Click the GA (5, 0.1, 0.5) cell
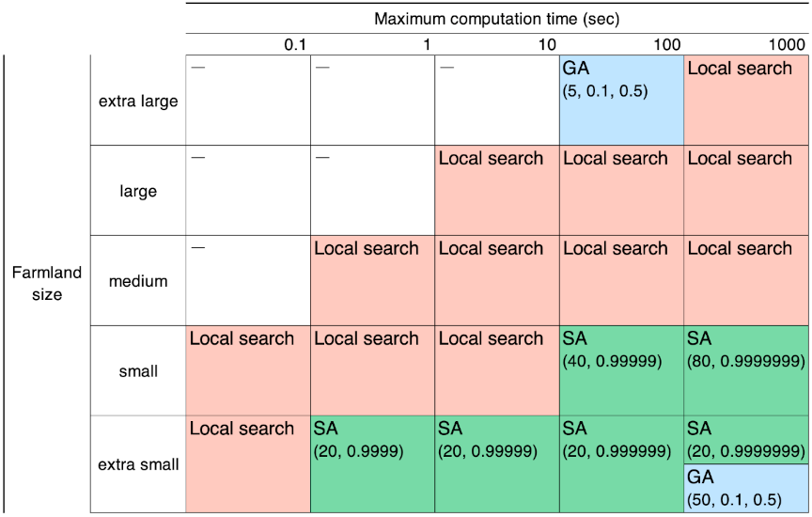The image size is (812, 517). [x=621, y=100]
